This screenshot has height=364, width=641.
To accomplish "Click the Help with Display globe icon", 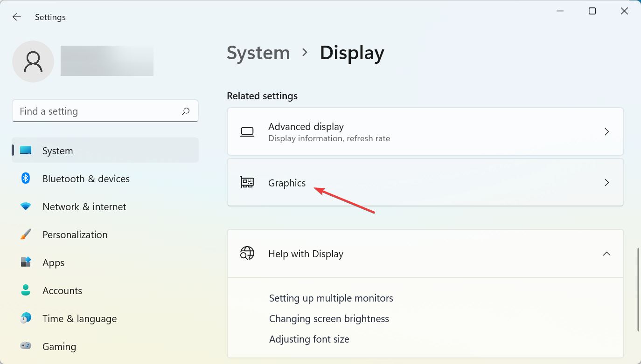I will (247, 254).
